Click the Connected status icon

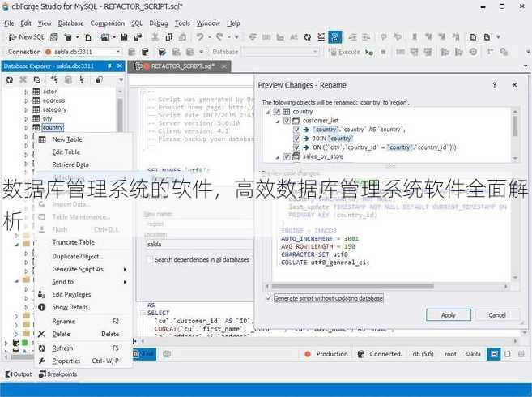tap(361, 354)
